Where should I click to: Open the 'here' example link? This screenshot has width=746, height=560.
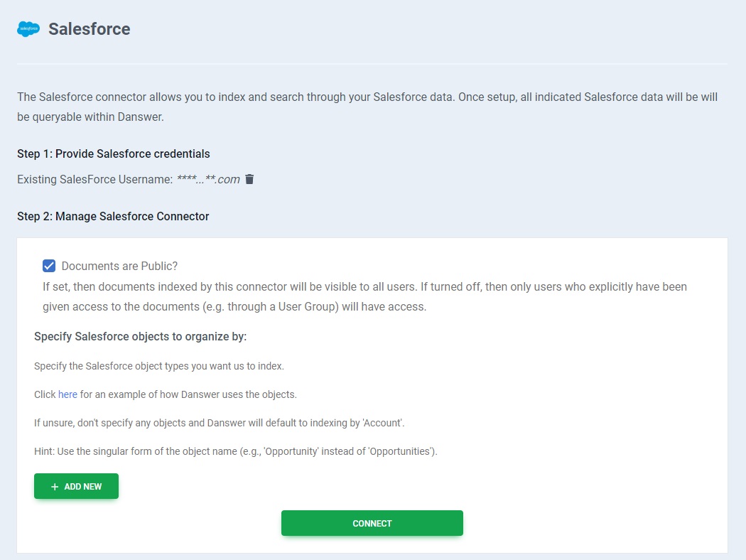click(67, 394)
